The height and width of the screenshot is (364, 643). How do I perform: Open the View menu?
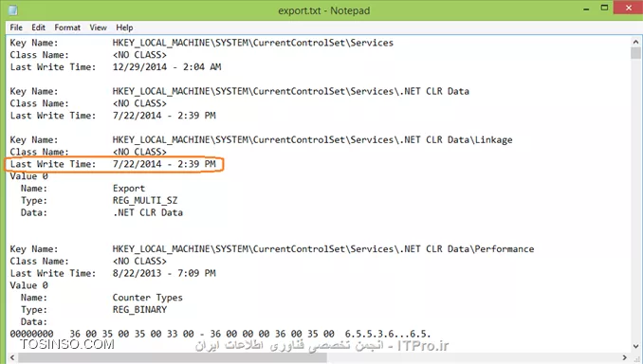click(x=98, y=27)
